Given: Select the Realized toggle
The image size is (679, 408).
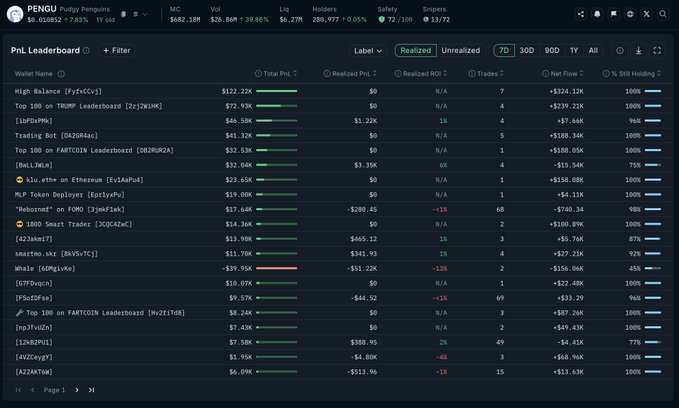Looking at the screenshot, I should click(x=416, y=51).
